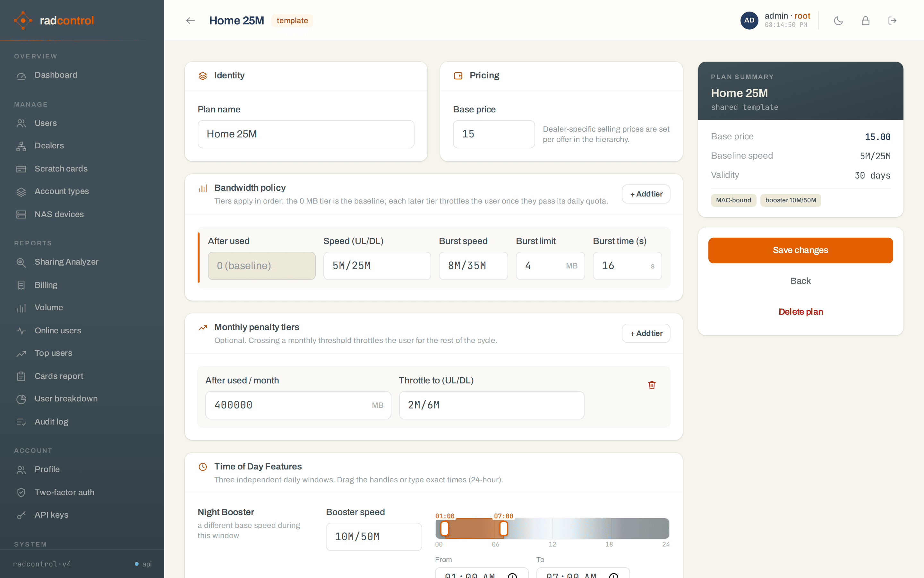Click the MAC-bound tag in plan summary
Screen dimensions: 924x578
(x=733, y=200)
